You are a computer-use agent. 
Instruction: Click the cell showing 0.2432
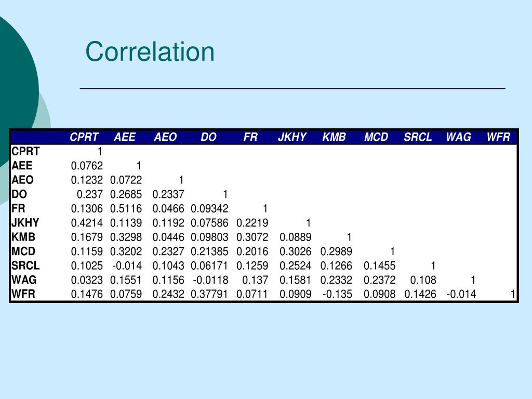(168, 294)
